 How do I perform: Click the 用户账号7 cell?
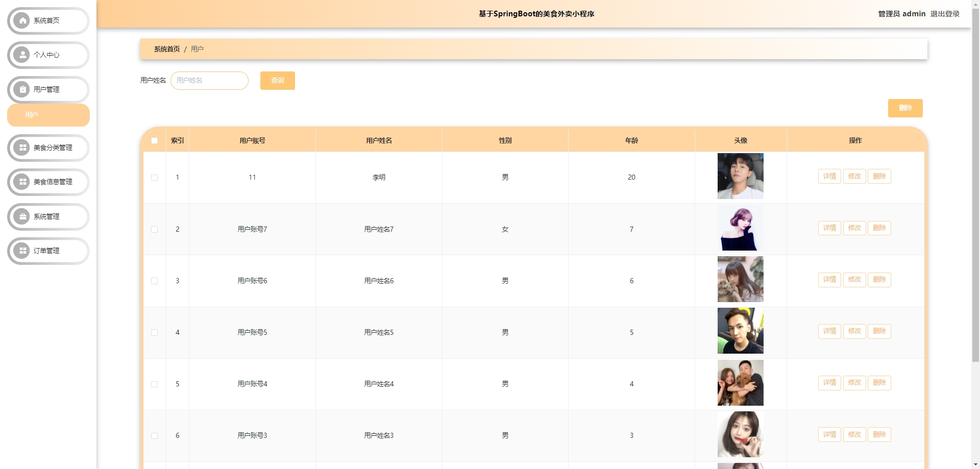252,230
